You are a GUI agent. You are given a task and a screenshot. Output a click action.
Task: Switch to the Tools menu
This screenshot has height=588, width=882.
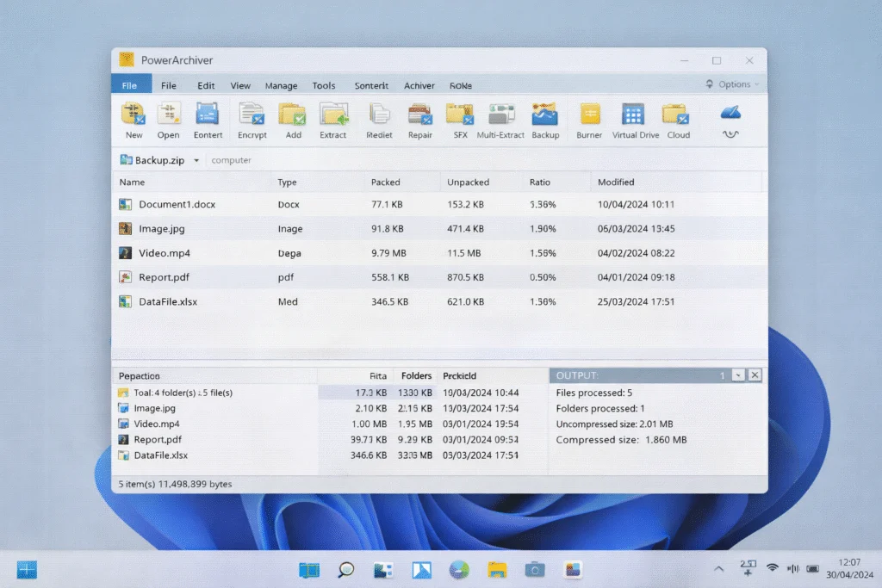pyautogui.click(x=324, y=85)
